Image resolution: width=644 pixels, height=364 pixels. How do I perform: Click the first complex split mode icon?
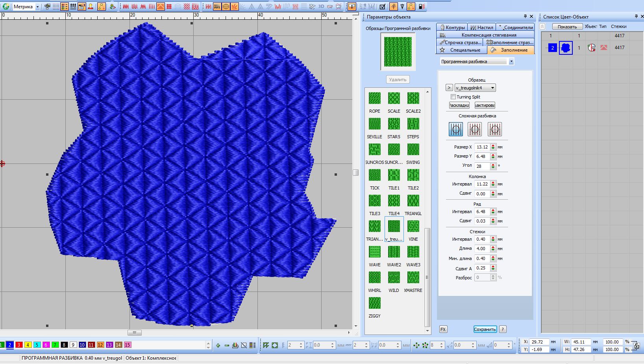(x=455, y=129)
